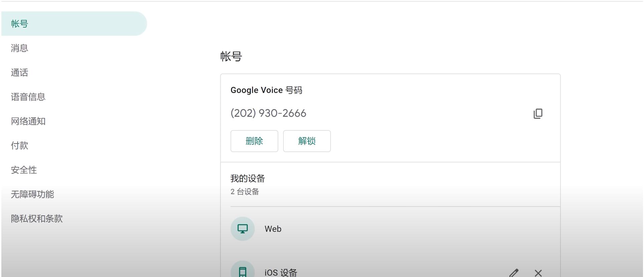Click the 我的设备 heading
Screen dimensions: 644x277
point(248,179)
